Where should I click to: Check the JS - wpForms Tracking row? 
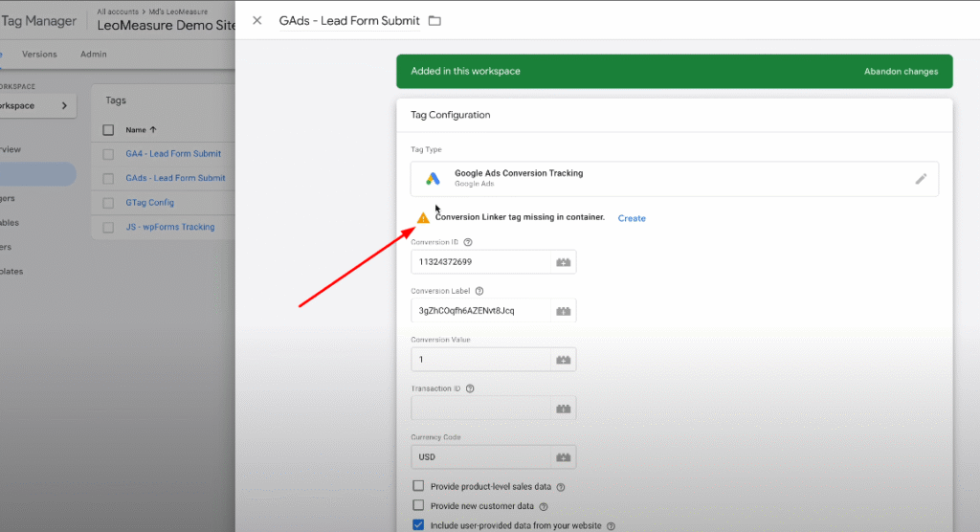(108, 227)
